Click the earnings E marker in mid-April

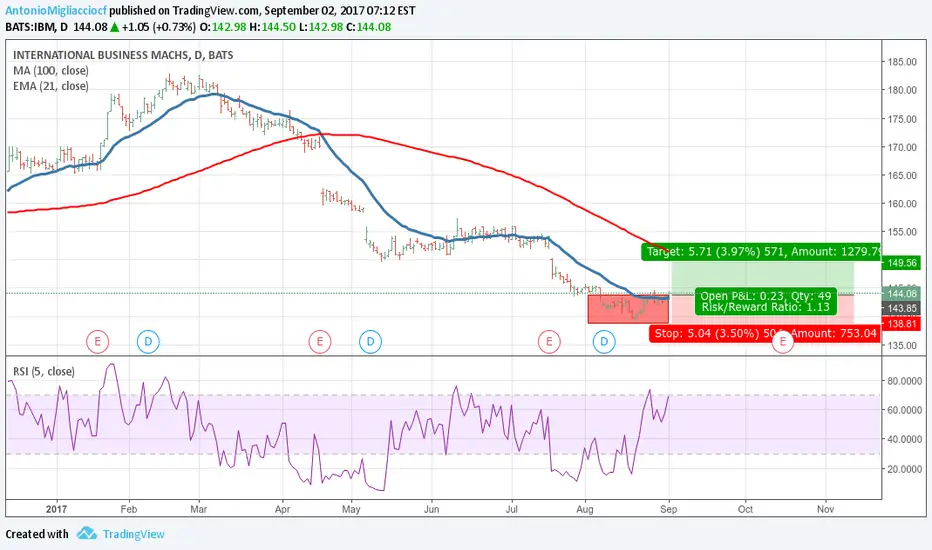click(320, 342)
